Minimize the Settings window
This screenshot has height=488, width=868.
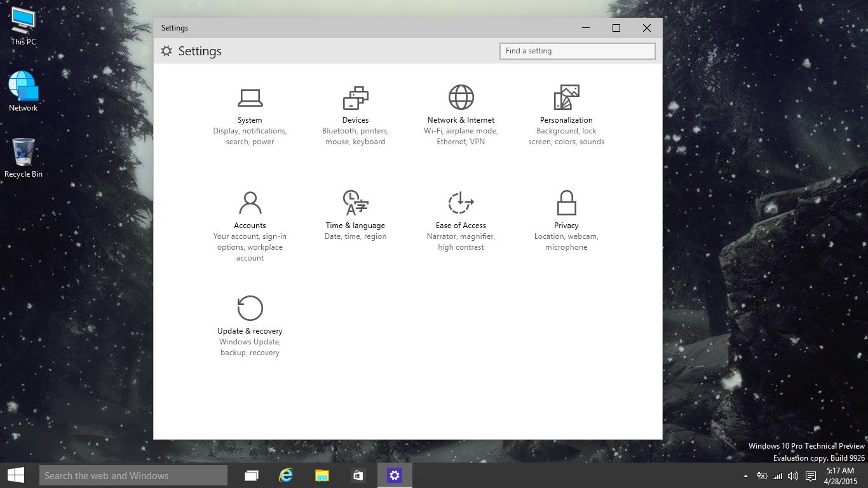[585, 28]
